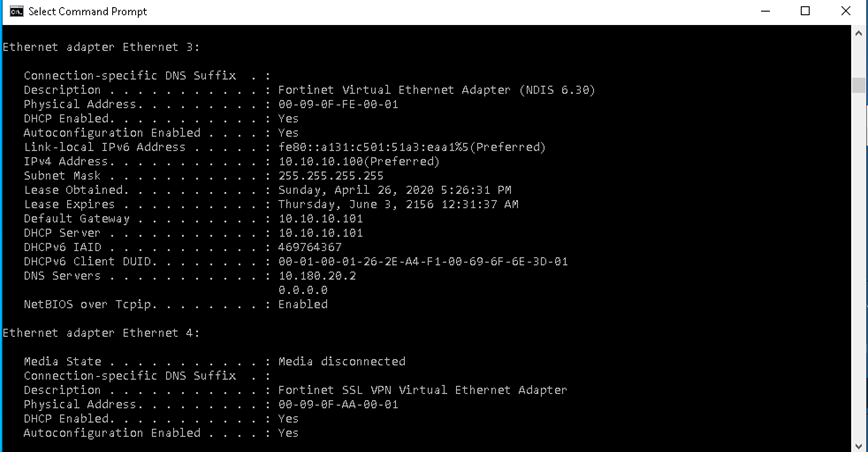Screen dimensions: 868x452
Task: Click the Default Gateway value 10.10.10.101
Action: [320, 218]
